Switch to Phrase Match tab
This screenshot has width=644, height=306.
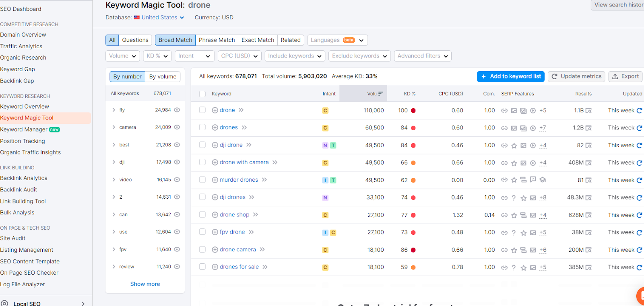(x=217, y=40)
